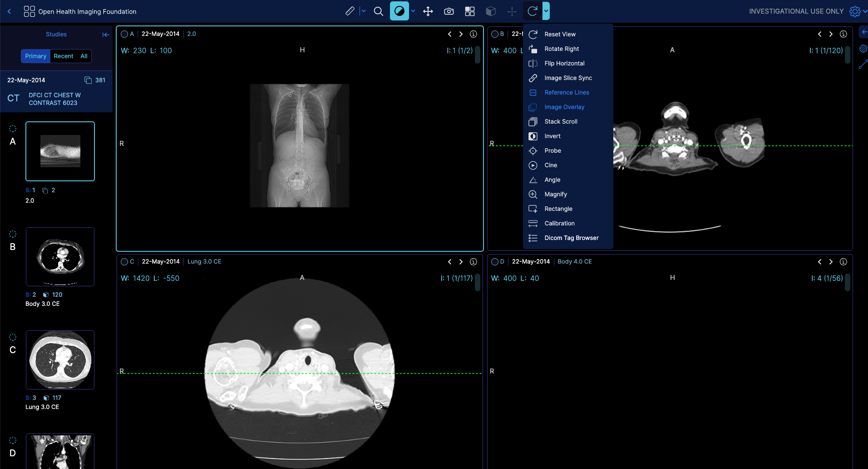The height and width of the screenshot is (469, 868).
Task: Click viewport A image scrollbar
Action: 478,55
